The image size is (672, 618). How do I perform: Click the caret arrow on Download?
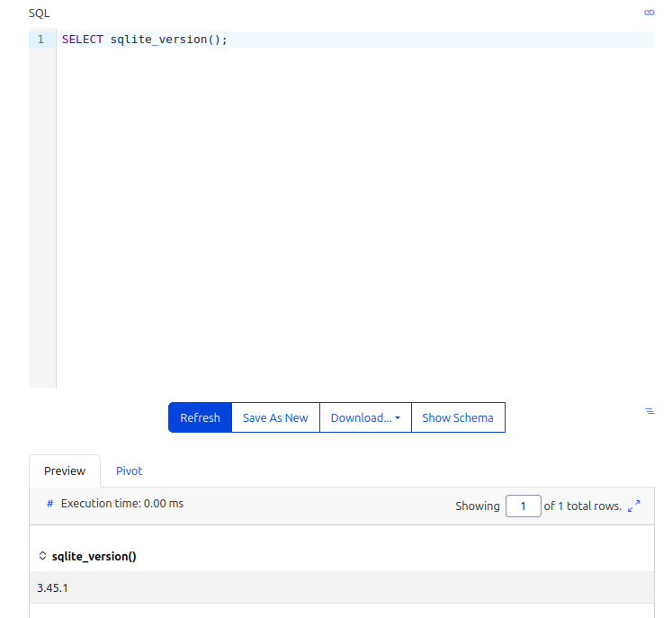click(x=398, y=418)
